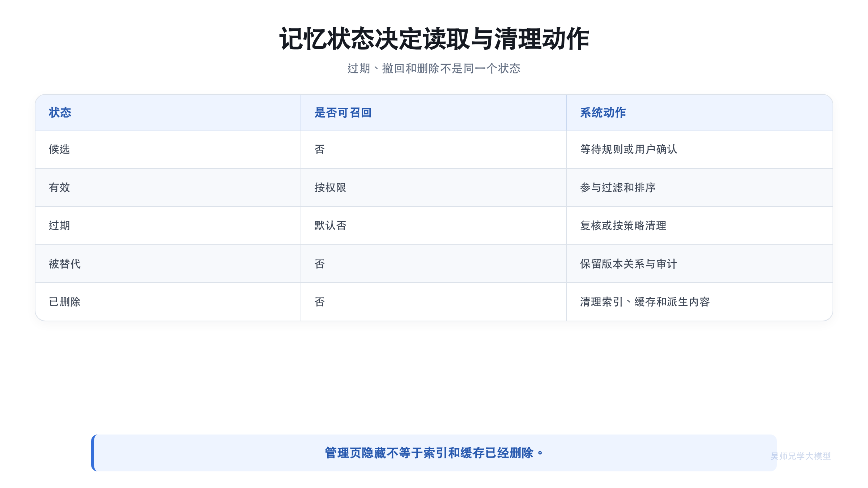Click the title 记忆状态决定读取与清理动作
The image size is (868, 488).
coord(434,39)
